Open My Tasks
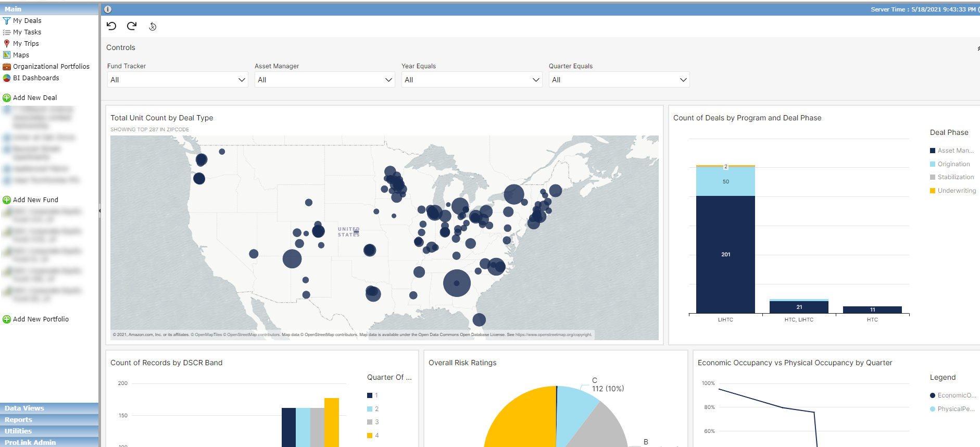This screenshot has width=980, height=447. point(27,32)
